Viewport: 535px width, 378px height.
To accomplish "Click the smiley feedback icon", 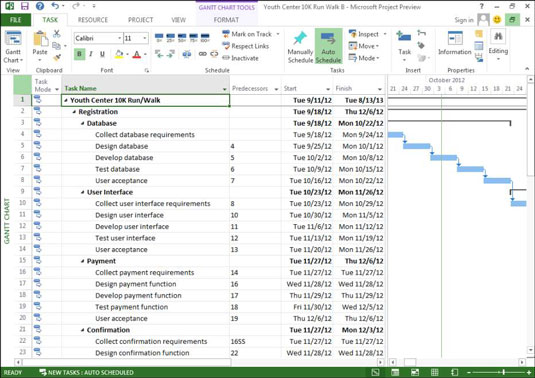I will [497, 20].
